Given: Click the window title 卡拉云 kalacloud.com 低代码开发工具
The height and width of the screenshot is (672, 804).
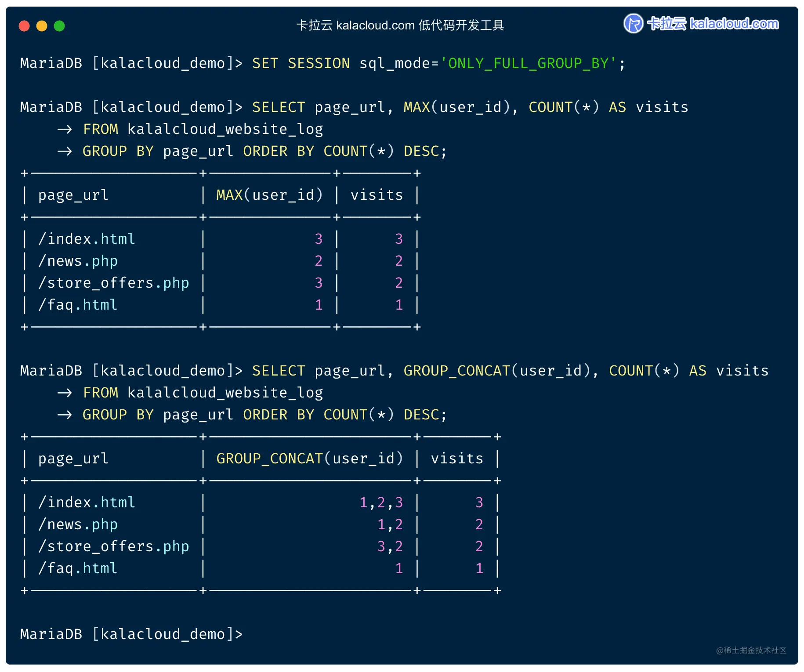Looking at the screenshot, I should (400, 25).
